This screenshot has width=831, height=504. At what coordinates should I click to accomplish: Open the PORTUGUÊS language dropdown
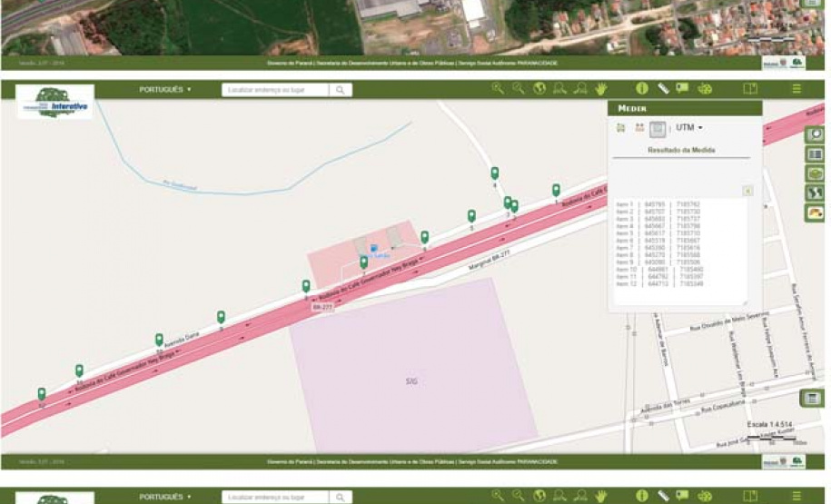(x=164, y=90)
